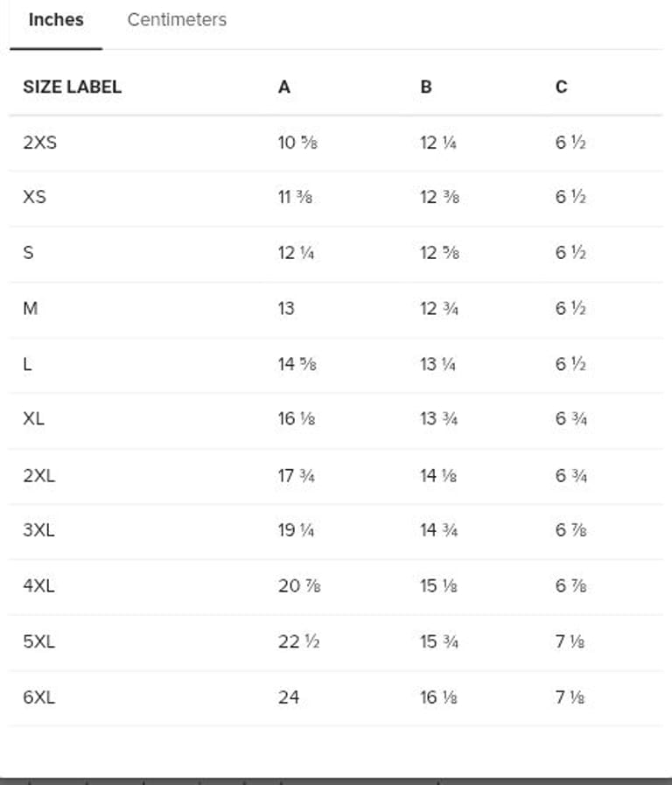Click the A column header
The width and height of the screenshot is (672, 785).
[x=284, y=87]
